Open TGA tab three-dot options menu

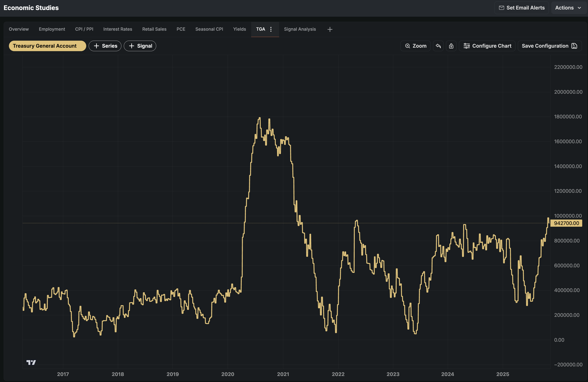click(x=271, y=29)
